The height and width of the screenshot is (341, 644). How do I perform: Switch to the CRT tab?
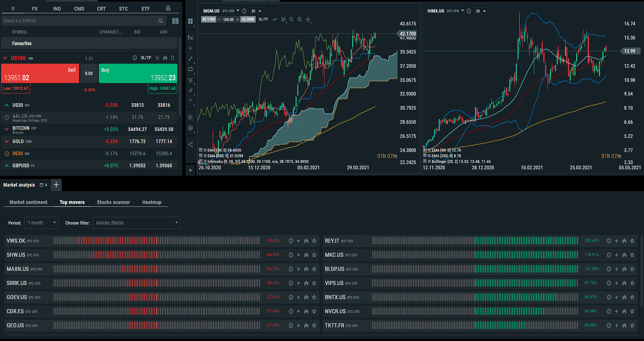[x=101, y=9]
